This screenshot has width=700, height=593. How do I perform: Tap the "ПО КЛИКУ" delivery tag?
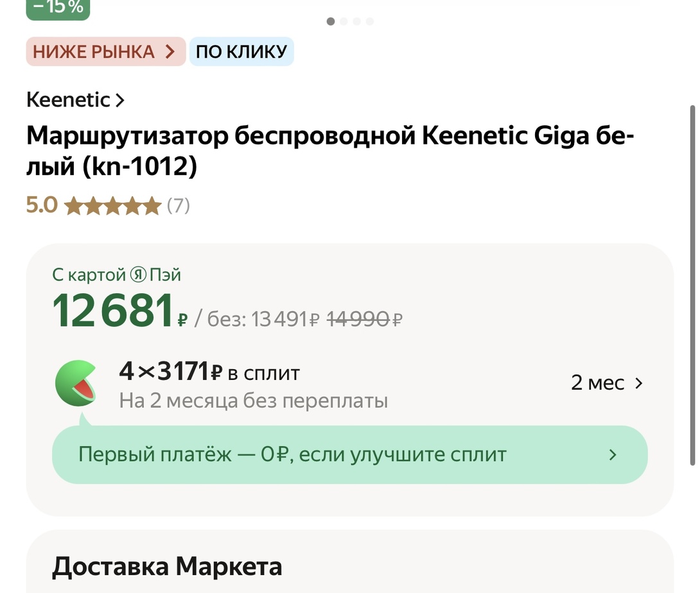click(241, 52)
